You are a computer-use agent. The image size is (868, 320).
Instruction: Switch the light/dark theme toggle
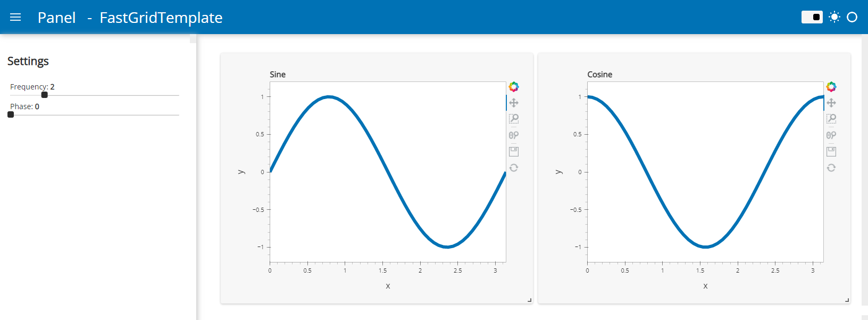[x=812, y=17]
